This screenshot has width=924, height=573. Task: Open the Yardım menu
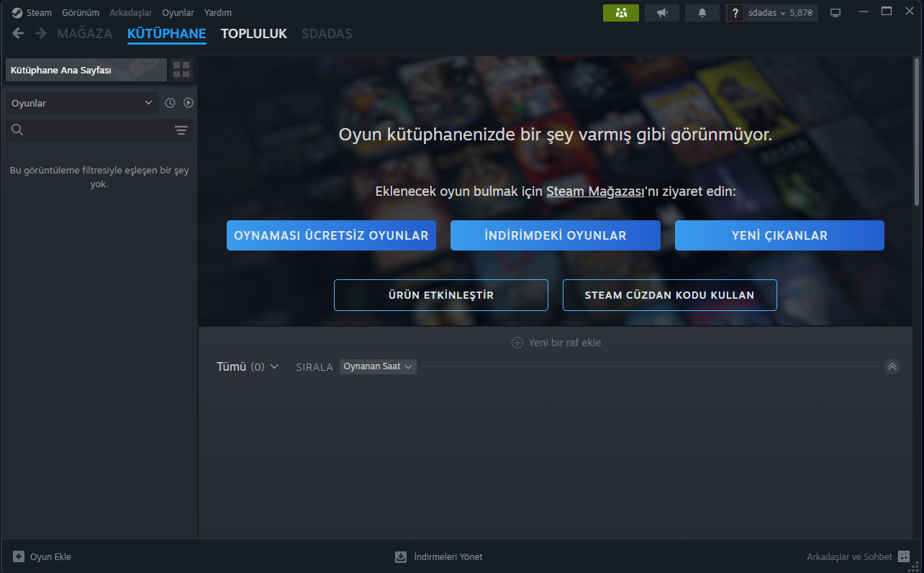[218, 13]
